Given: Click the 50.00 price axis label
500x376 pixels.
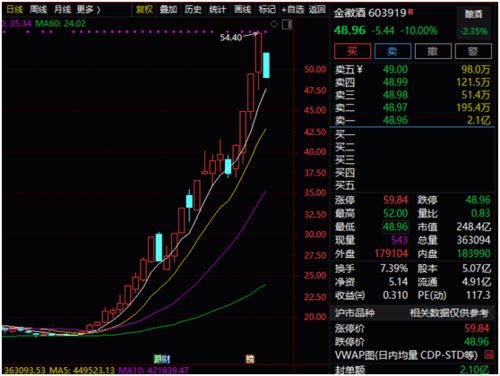Looking at the screenshot, I should [315, 69].
